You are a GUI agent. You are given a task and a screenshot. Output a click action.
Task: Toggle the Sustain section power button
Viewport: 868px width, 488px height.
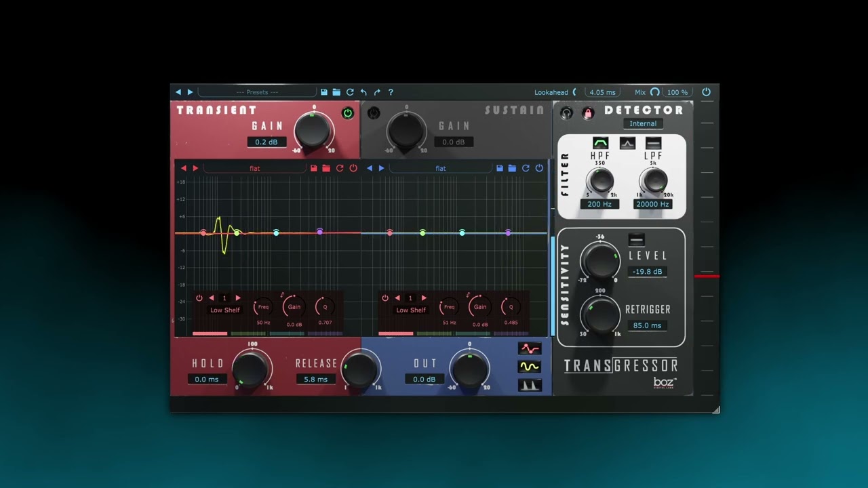tap(374, 113)
